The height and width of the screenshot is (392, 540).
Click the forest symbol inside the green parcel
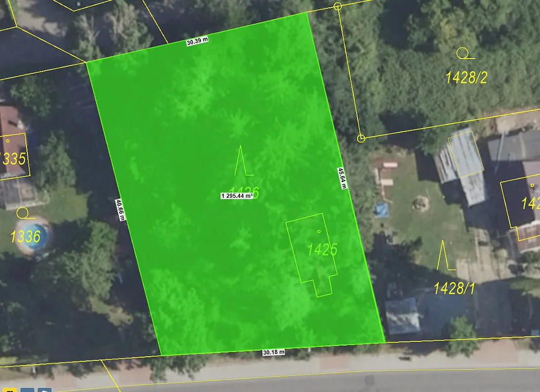pyautogui.click(x=243, y=161)
